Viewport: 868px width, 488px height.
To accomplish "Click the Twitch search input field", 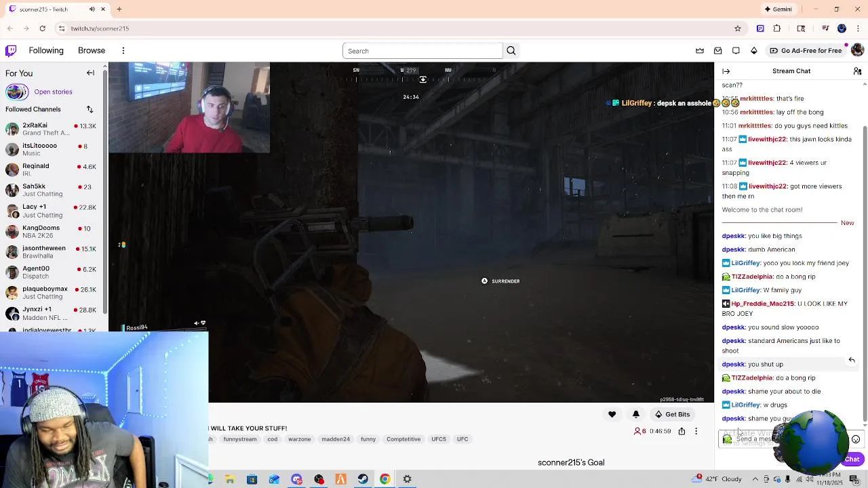I will [422, 51].
